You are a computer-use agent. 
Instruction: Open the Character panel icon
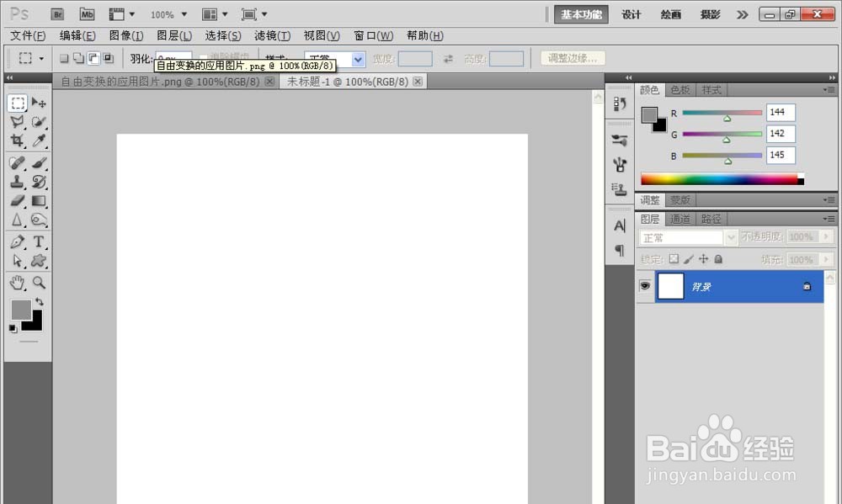pyautogui.click(x=620, y=226)
